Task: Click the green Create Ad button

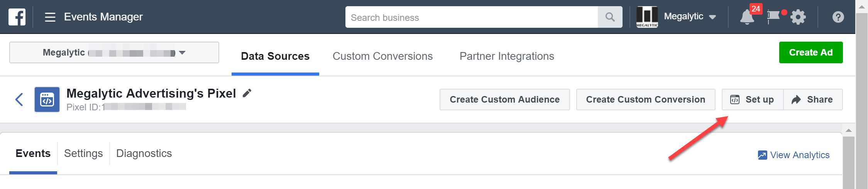Action: tap(810, 52)
